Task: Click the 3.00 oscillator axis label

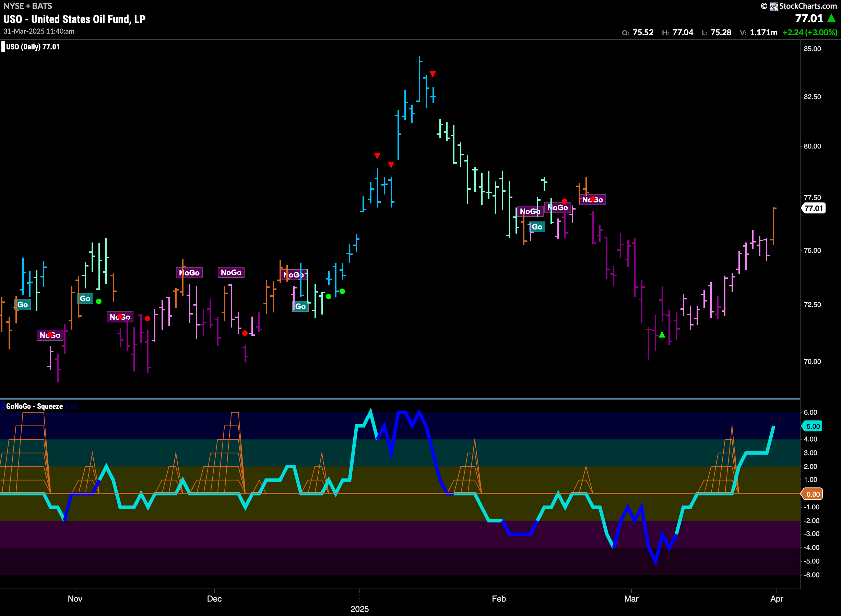Action: click(x=810, y=453)
